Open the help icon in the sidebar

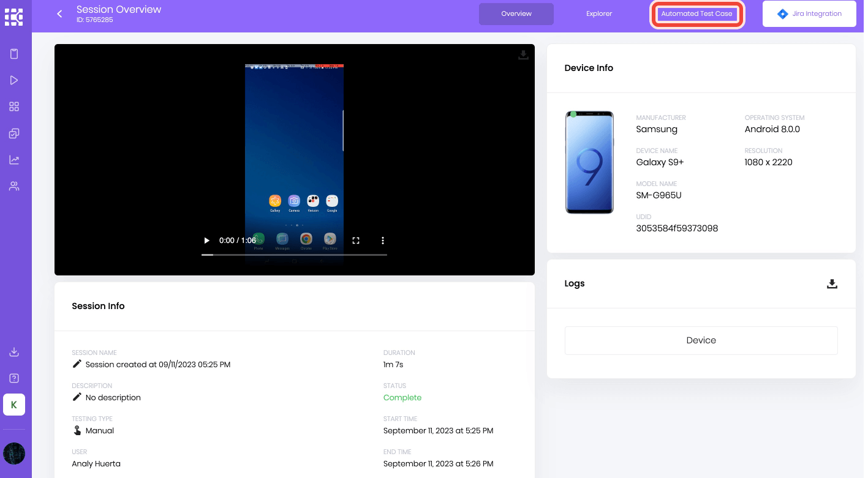14,378
